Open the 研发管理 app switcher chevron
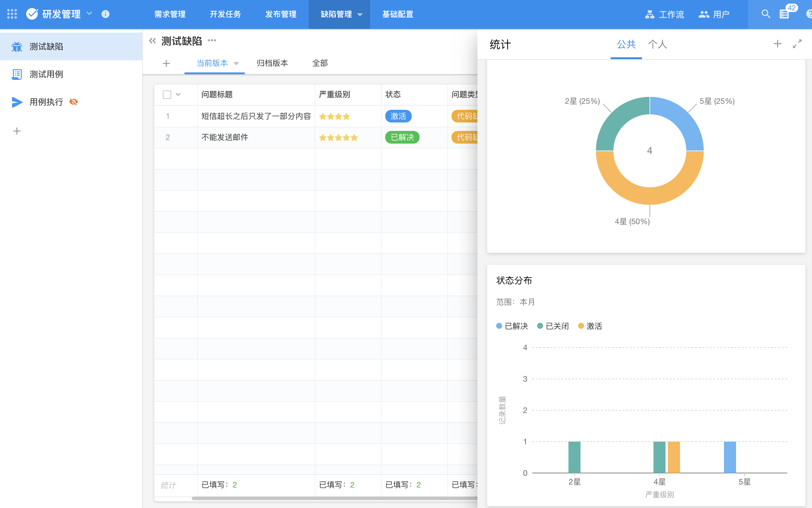Screen dimensions: 812x508 pos(89,14)
